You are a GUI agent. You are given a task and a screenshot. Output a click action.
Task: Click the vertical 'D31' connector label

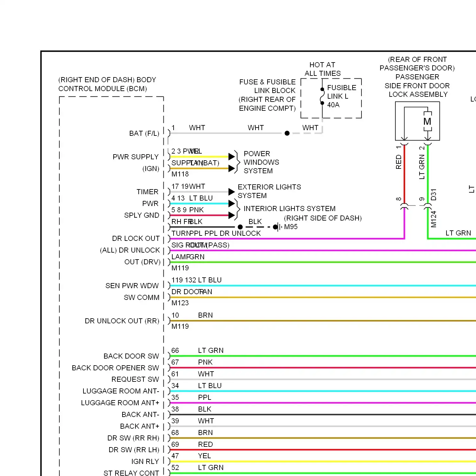(x=433, y=195)
